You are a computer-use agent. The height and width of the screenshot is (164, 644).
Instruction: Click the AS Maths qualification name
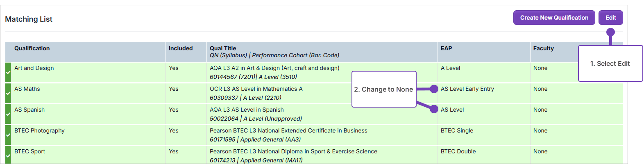(27, 89)
